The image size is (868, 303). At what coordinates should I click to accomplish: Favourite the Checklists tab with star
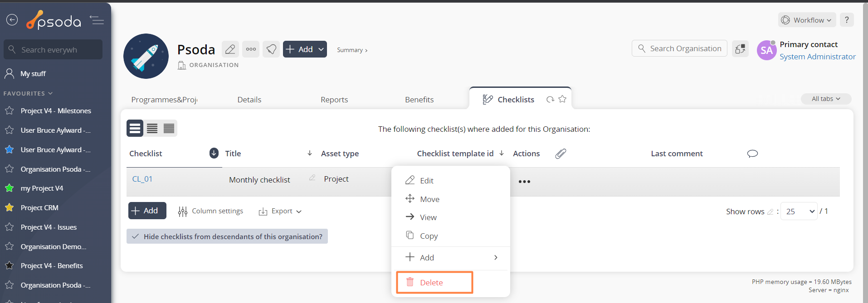pos(562,99)
